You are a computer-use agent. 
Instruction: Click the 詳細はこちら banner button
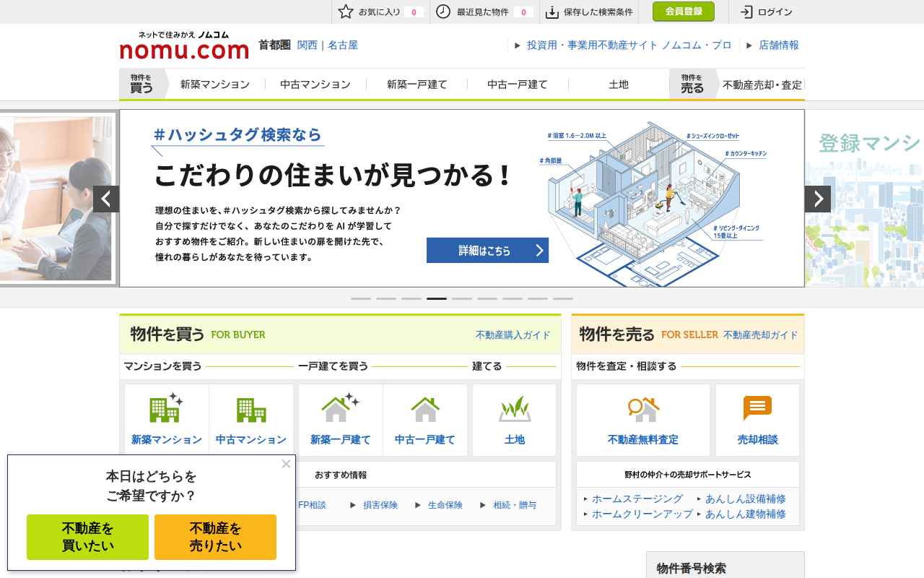[487, 250]
